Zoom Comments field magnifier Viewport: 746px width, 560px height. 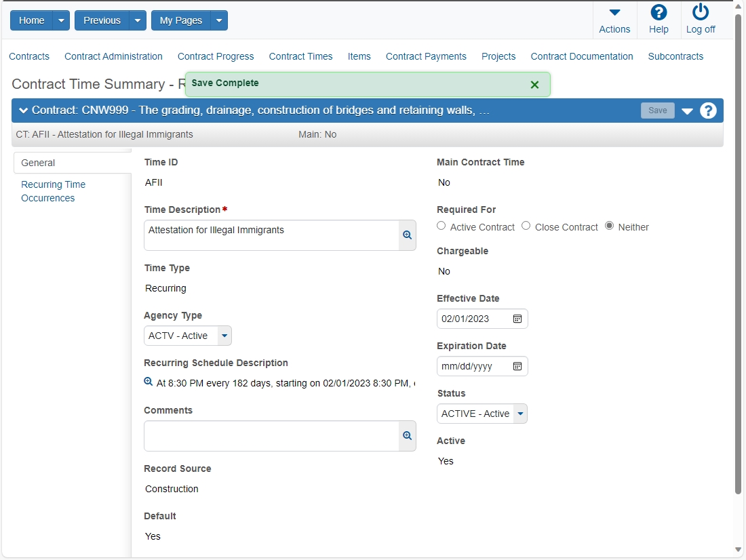pos(408,436)
